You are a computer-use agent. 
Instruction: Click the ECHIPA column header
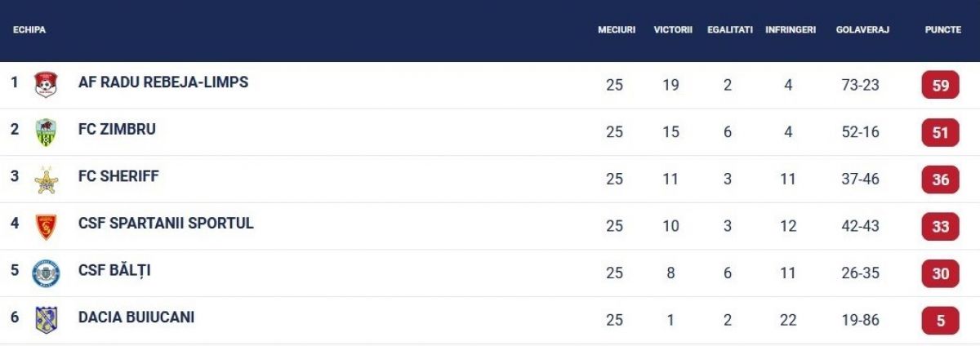pyautogui.click(x=29, y=29)
